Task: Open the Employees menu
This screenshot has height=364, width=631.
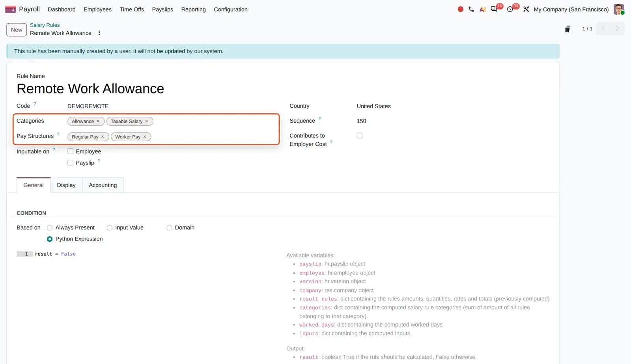Action: point(97,9)
